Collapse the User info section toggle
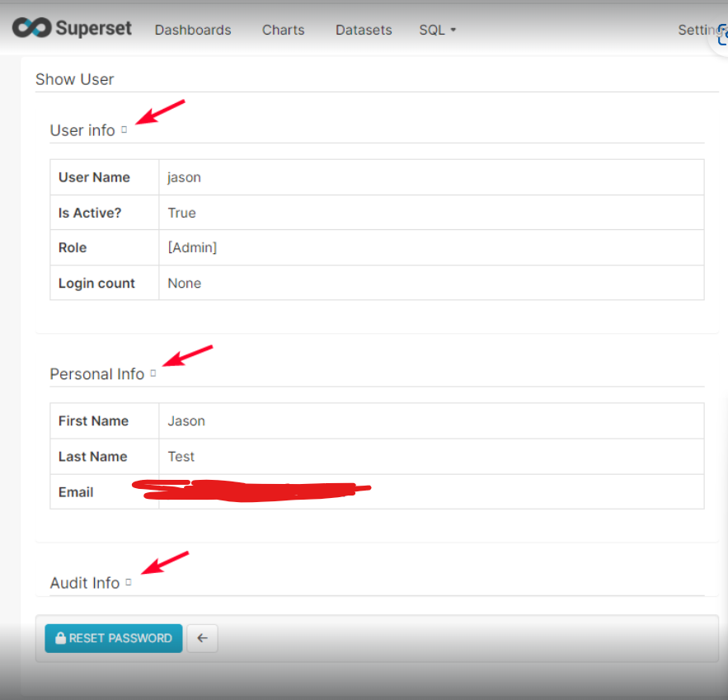The width and height of the screenshot is (728, 700). click(124, 129)
